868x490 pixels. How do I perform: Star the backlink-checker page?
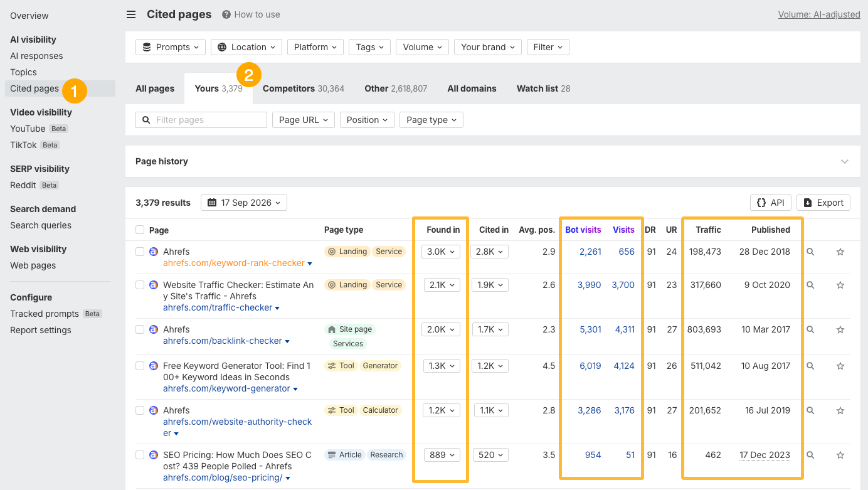(x=840, y=329)
